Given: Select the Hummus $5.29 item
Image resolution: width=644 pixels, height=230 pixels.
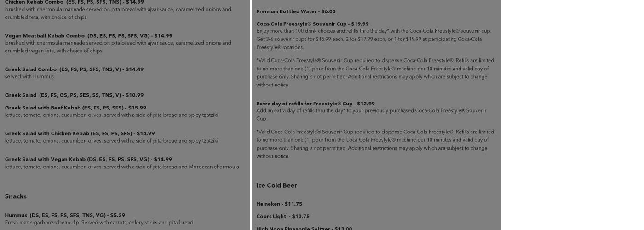Looking at the screenshot, I should tap(65, 215).
